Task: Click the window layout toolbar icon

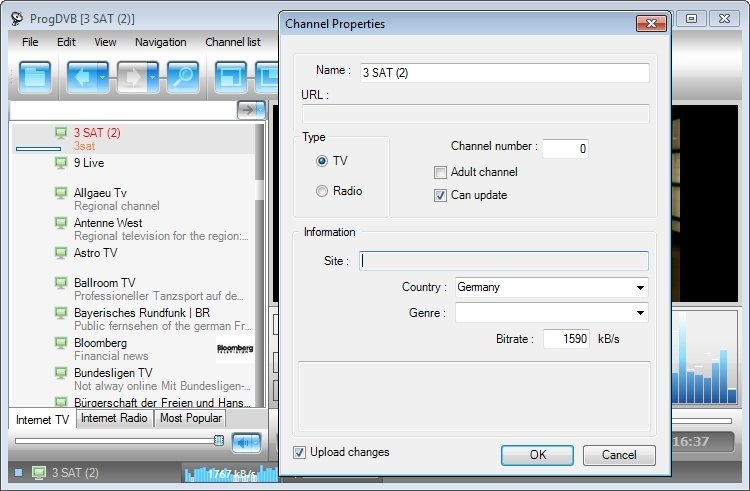Action: coord(231,77)
